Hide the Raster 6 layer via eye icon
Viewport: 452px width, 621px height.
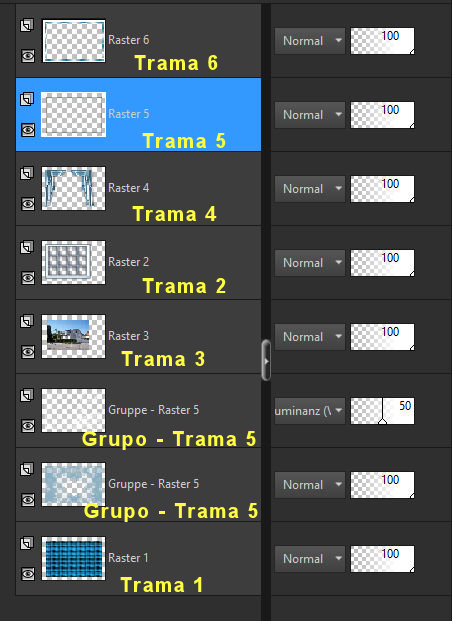[28, 56]
